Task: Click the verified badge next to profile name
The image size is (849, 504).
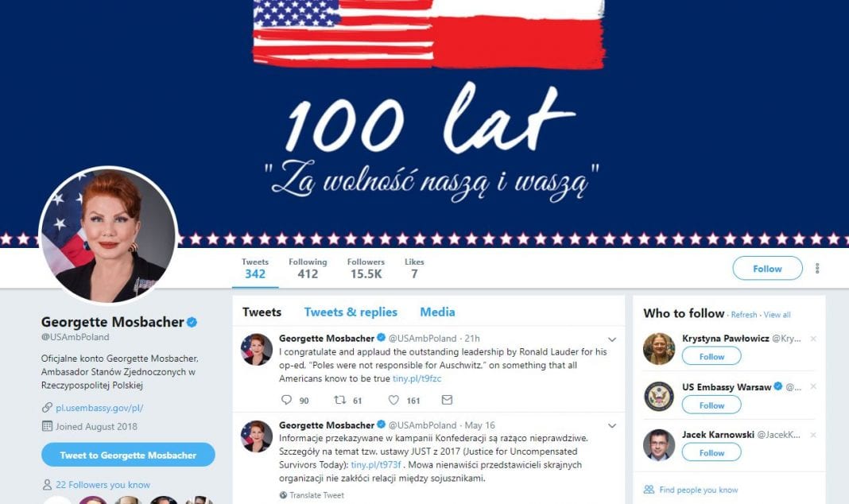Action: pyautogui.click(x=192, y=322)
